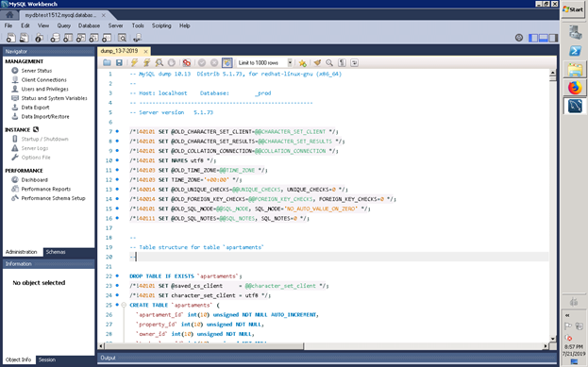588x367 pixels.
Task: Toggle word wrapping in editor
Action: coord(354,62)
